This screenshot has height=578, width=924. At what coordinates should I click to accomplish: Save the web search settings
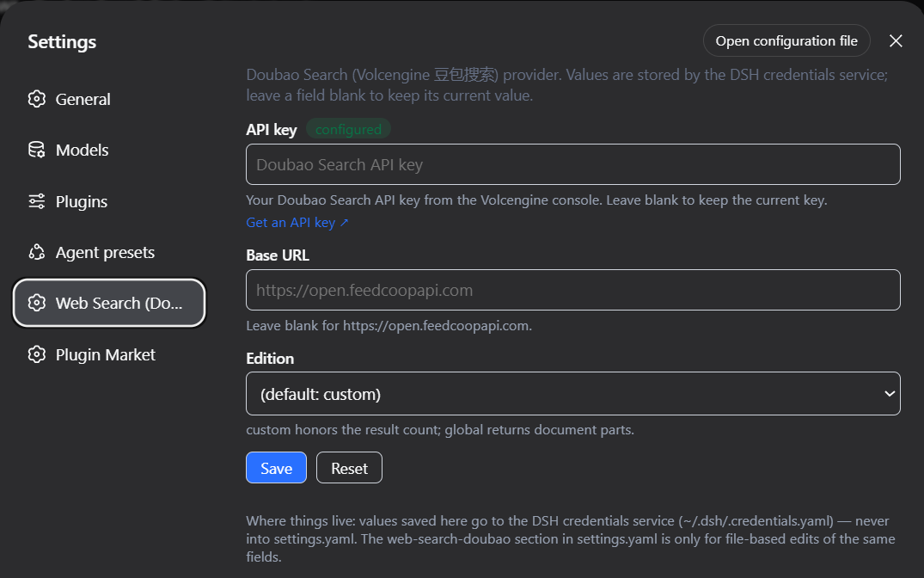277,468
